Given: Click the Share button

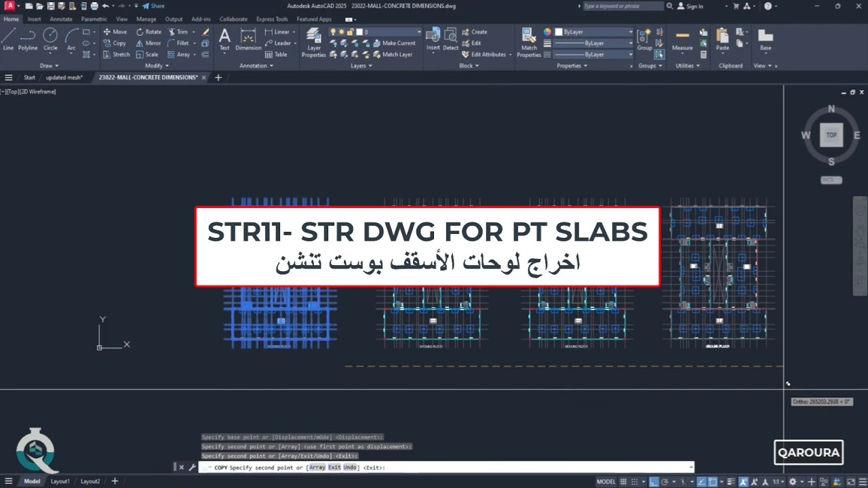Looking at the screenshot, I should (x=153, y=6).
